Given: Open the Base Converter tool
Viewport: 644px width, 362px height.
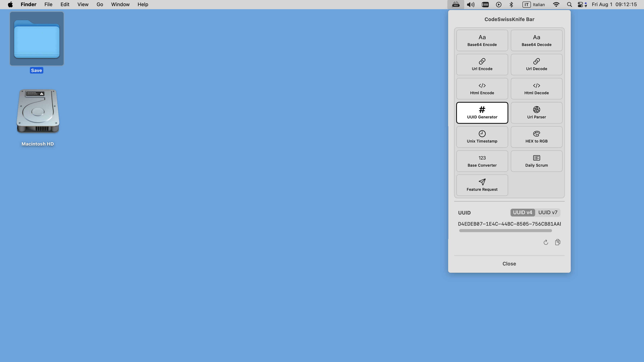Looking at the screenshot, I should 482,161.
